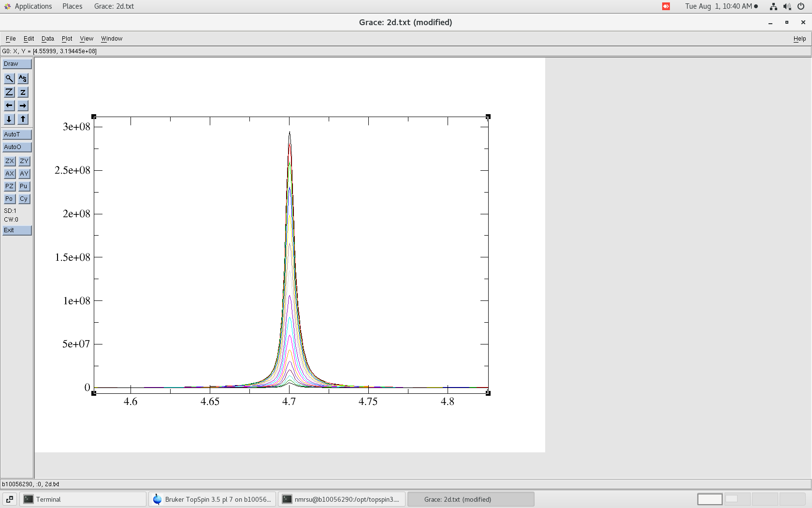Click the bottom-right graph frame handle
The height and width of the screenshot is (508, 812).
(488, 393)
